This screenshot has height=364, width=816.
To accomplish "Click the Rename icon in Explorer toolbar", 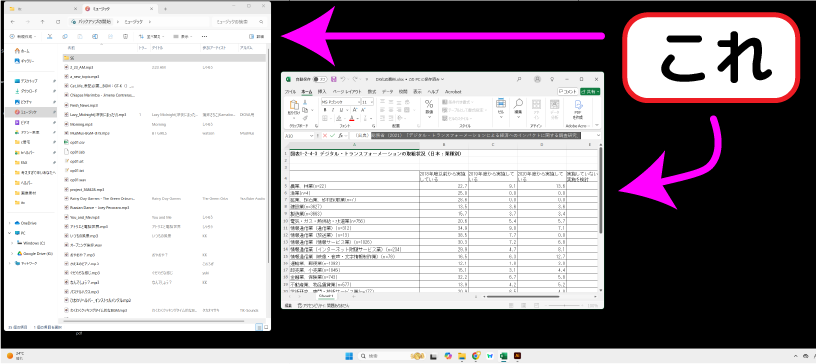I will tap(95, 36).
